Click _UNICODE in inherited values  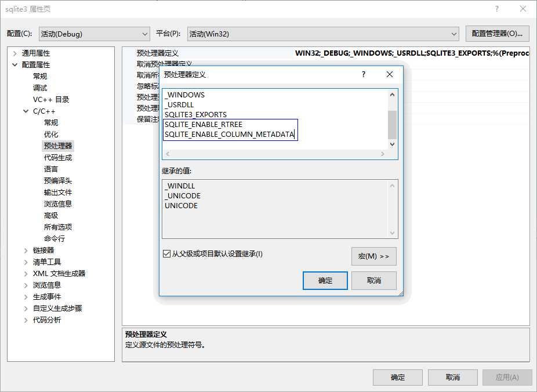183,195
